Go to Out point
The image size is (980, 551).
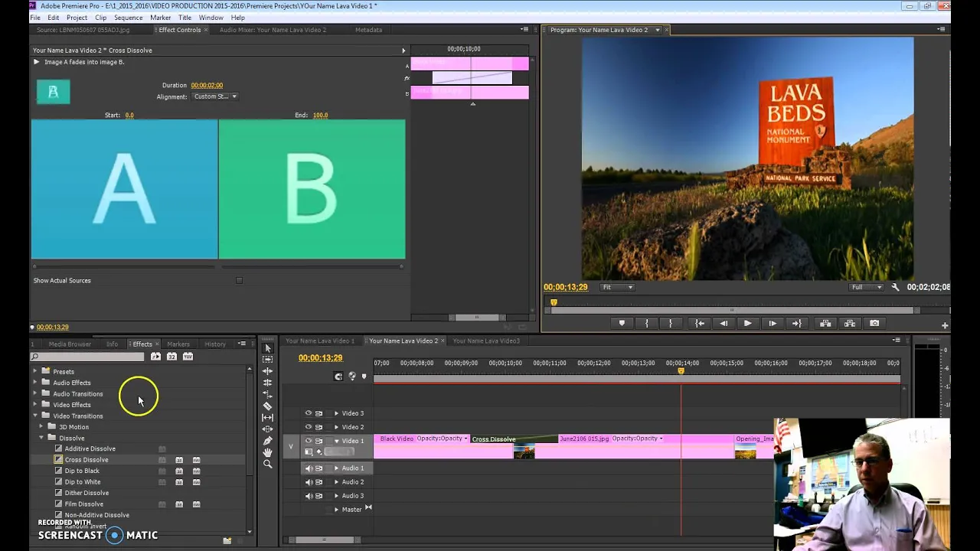tap(797, 324)
